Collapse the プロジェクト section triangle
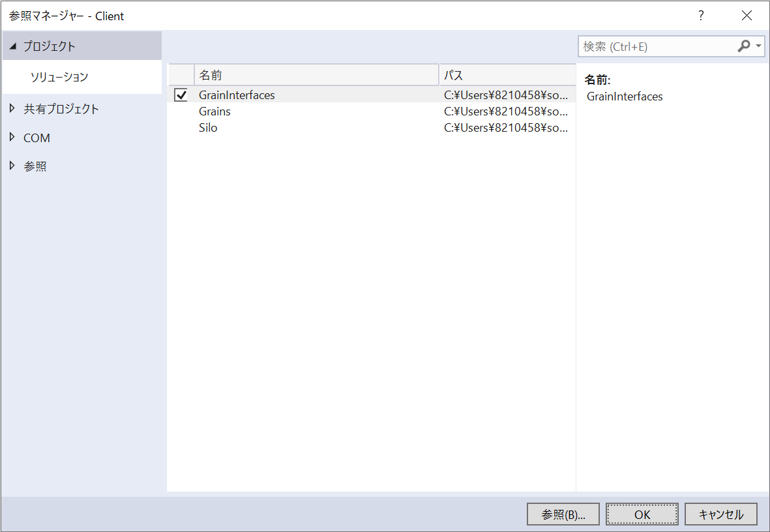Screen dimensions: 770x532 13,46
